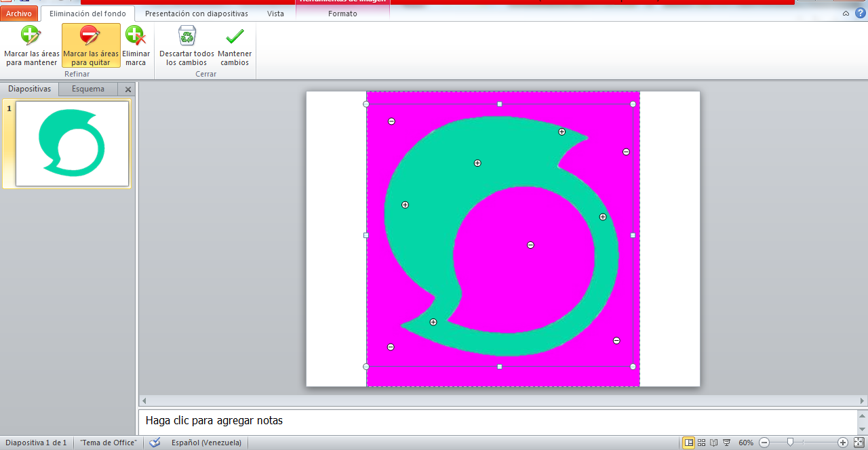Close the Diapositivas/Esquema pane
The width and height of the screenshot is (868, 450).
[x=128, y=89]
